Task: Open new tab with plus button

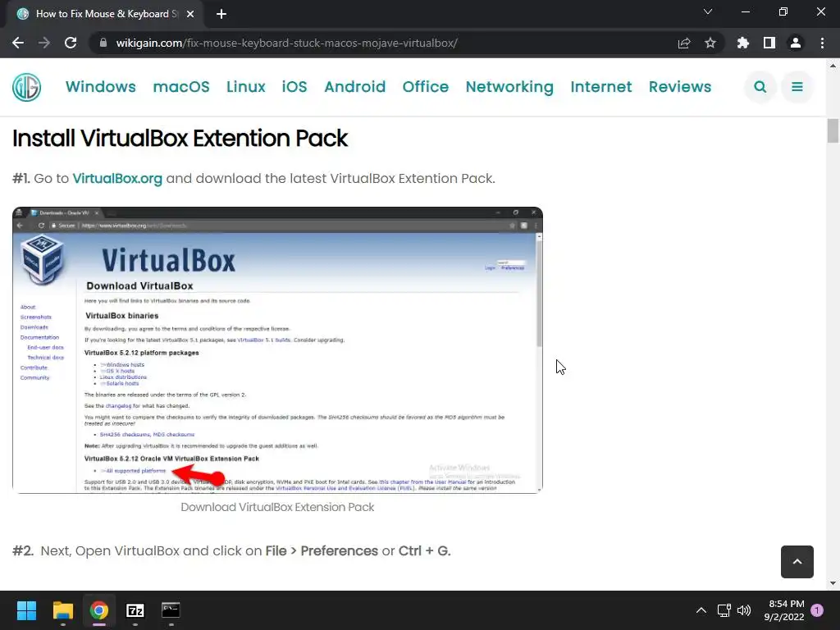Action: click(221, 14)
